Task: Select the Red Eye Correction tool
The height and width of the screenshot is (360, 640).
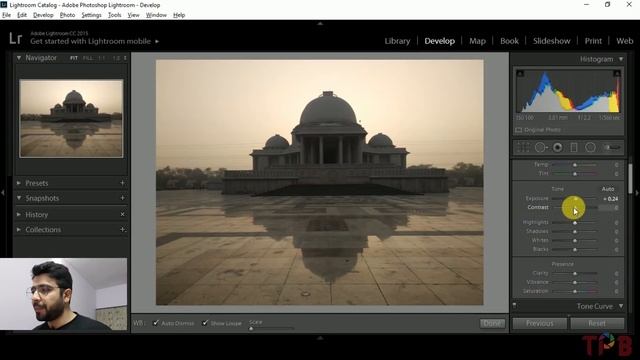Action: pyautogui.click(x=558, y=147)
